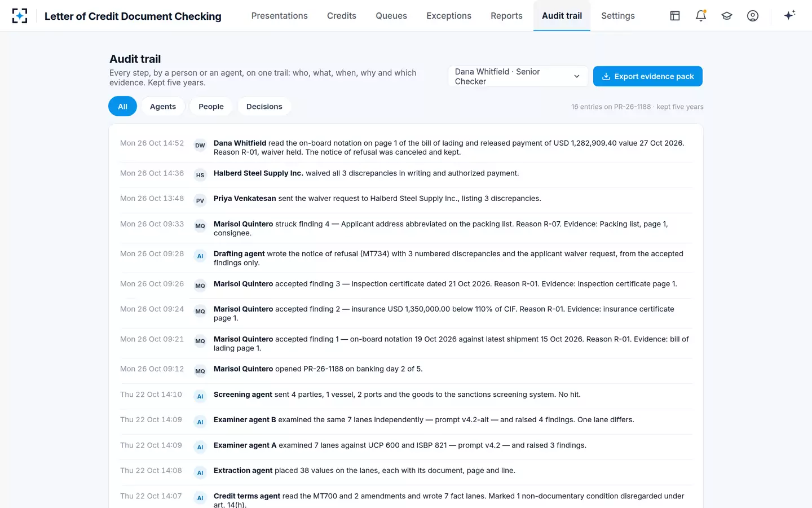
Task: Click Letter of Credit Document Checking title
Action: 133,16
